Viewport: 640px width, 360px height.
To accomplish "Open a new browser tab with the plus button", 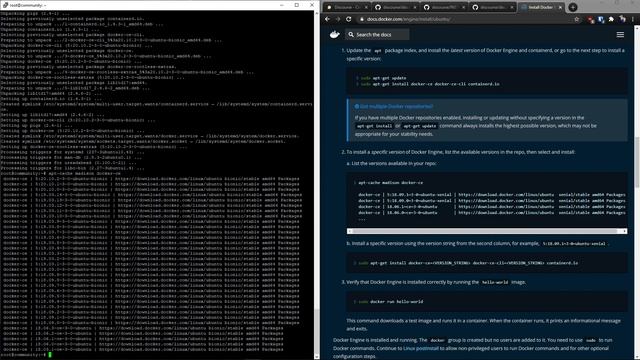I will (x=573, y=7).
